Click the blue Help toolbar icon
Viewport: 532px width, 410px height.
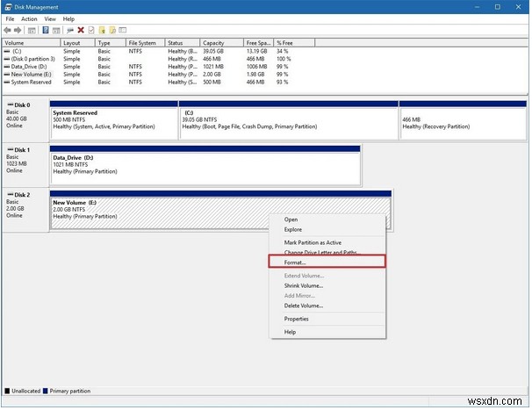click(46, 29)
